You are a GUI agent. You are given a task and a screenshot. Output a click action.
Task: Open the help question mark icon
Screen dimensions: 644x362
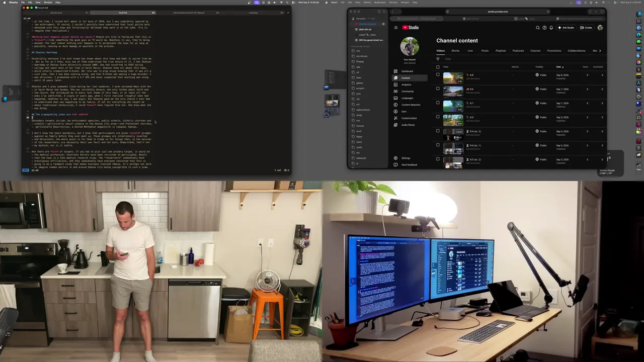pyautogui.click(x=544, y=28)
